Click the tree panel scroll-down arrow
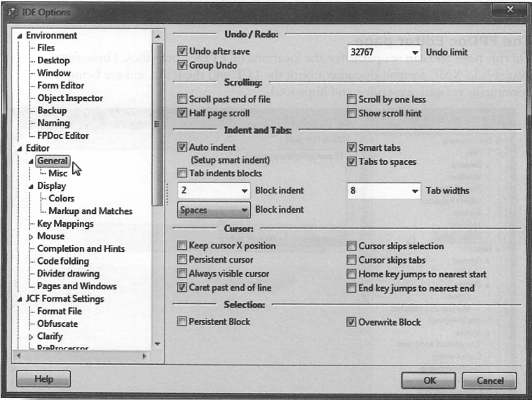The height and width of the screenshot is (400, 532). coord(157,344)
